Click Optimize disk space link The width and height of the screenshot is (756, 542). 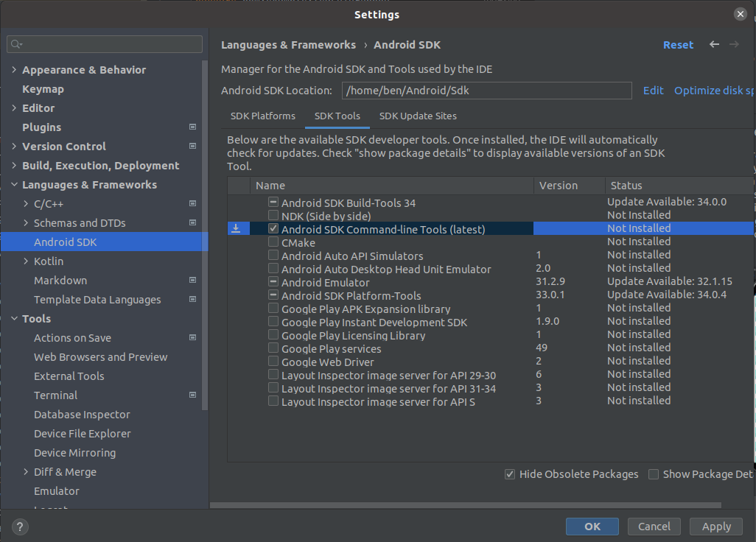click(x=714, y=91)
